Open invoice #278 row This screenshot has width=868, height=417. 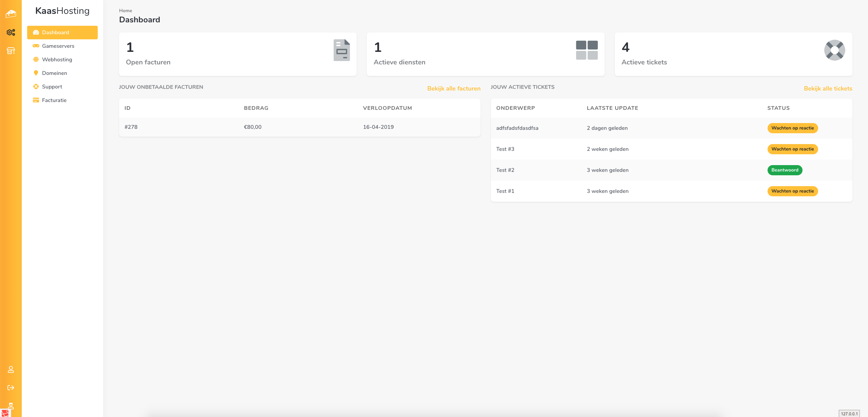(x=131, y=127)
